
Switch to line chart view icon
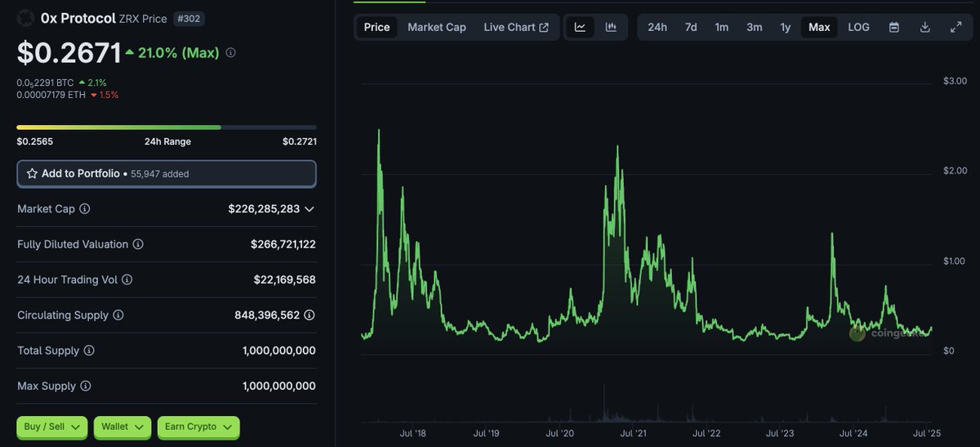(580, 27)
